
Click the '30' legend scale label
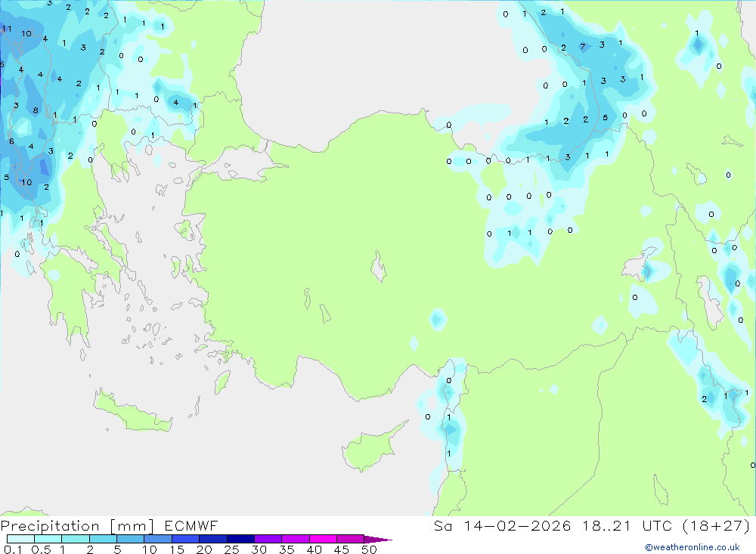(259, 549)
